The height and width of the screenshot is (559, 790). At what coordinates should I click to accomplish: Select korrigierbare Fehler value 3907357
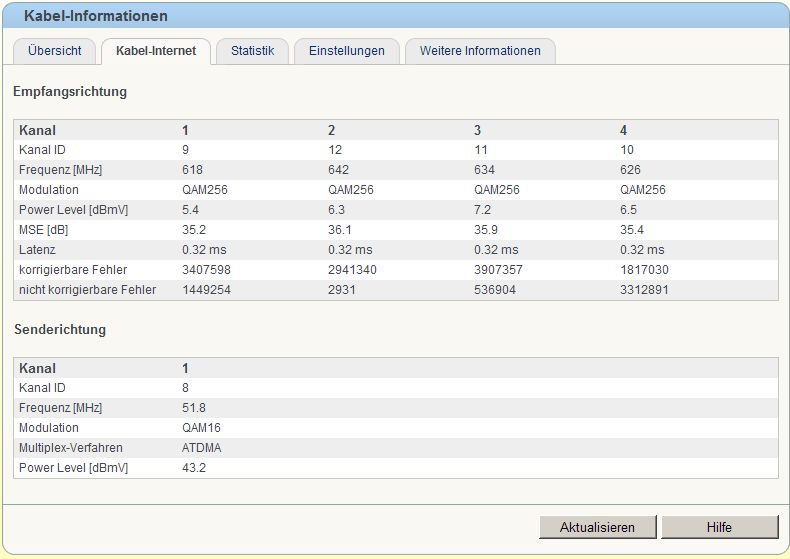(498, 270)
